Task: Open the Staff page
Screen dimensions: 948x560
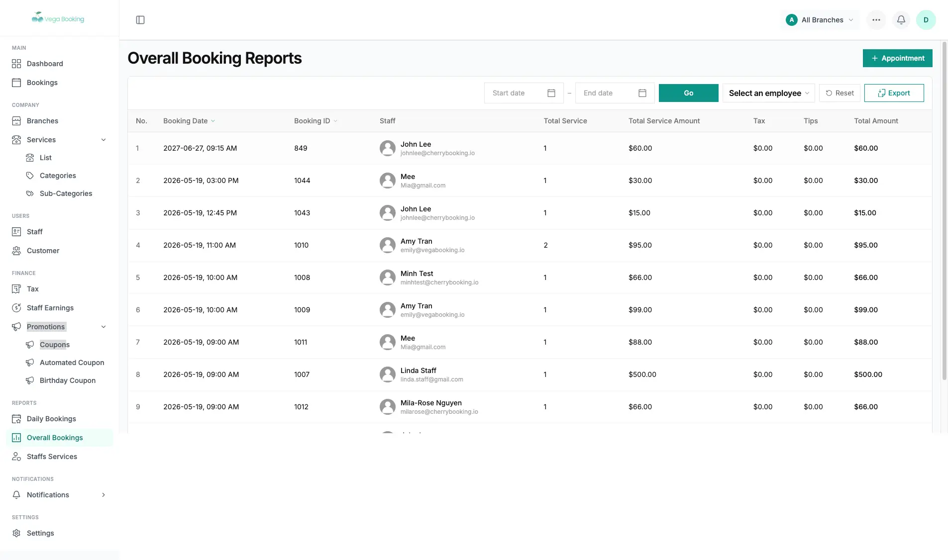Action: click(x=60, y=232)
